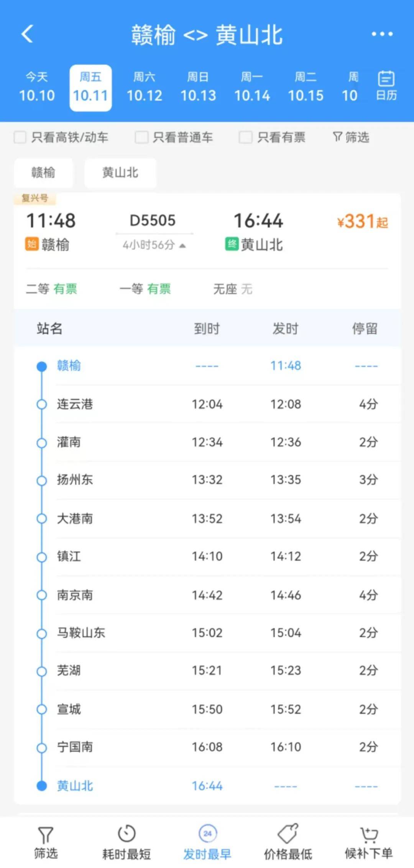This screenshot has width=414, height=868.
Task: Select the 周六 10.12 date tab
Action: [145, 88]
